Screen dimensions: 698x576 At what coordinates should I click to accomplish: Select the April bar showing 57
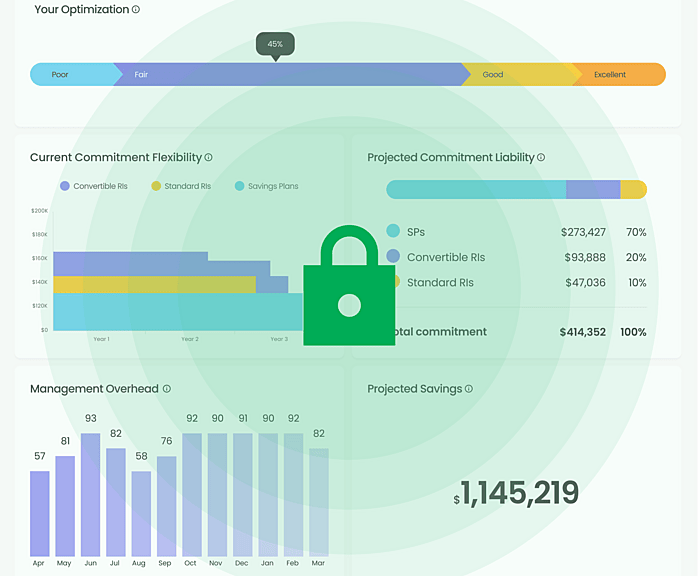tap(40, 514)
